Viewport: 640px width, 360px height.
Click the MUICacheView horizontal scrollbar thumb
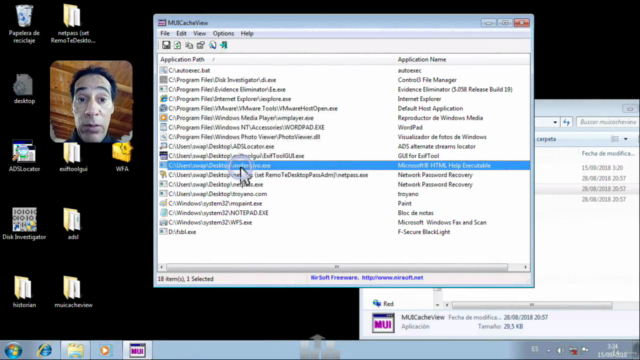(x=337, y=267)
